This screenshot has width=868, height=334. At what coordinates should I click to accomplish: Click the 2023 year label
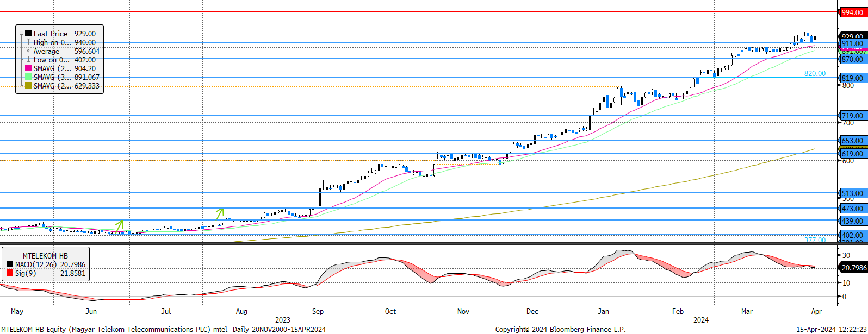click(x=283, y=320)
